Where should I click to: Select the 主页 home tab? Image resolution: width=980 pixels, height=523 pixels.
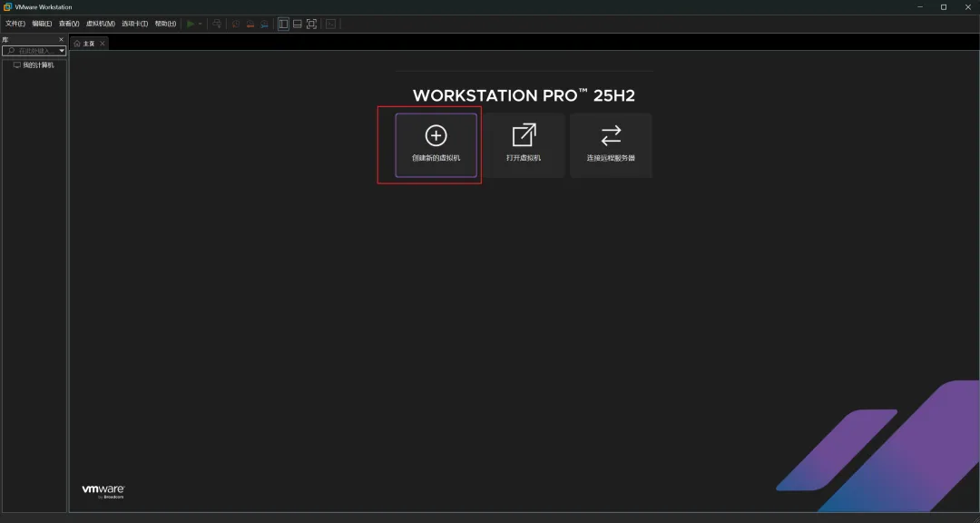pyautogui.click(x=89, y=44)
